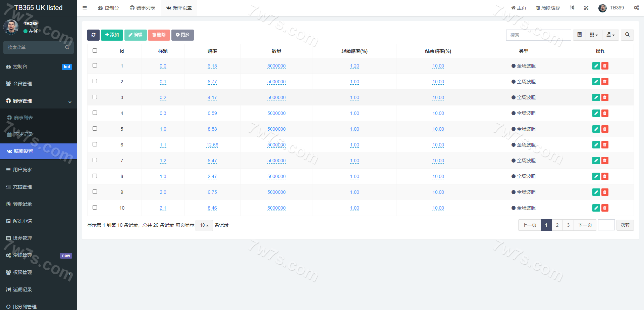The width and height of the screenshot is (644, 310).
Task: Click the jump-to-page input field
Action: pyautogui.click(x=606, y=225)
